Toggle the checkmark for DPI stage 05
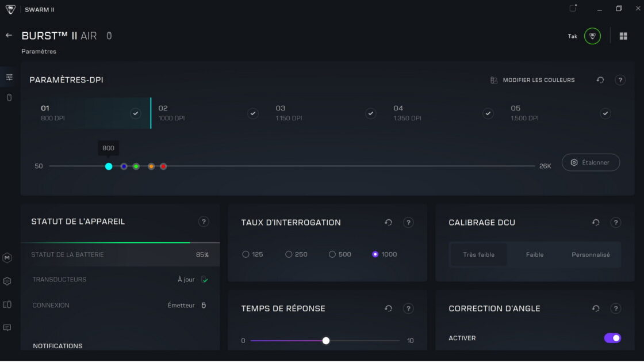The width and height of the screenshot is (644, 362). click(605, 113)
